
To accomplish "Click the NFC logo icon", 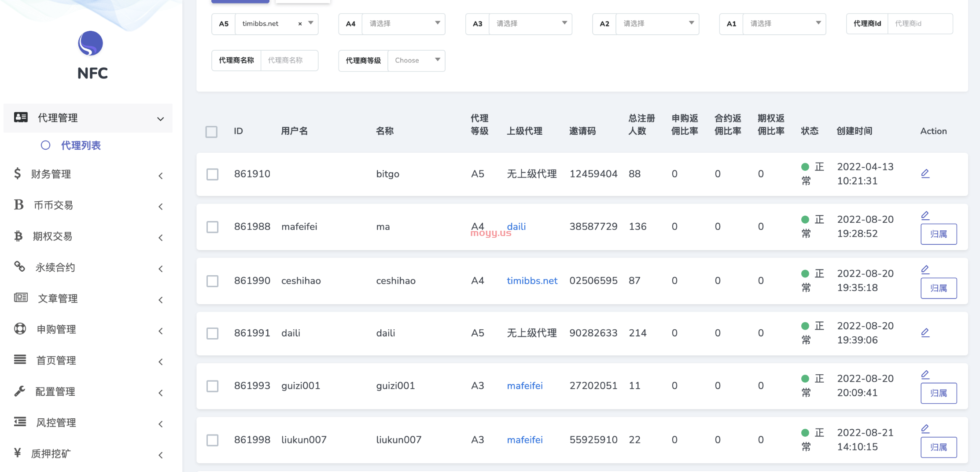I will [x=90, y=43].
